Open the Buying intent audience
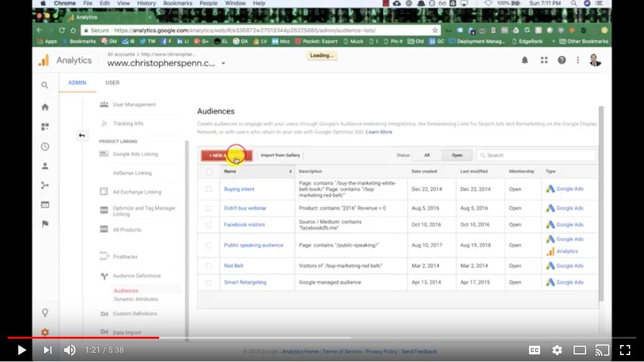 239,189
